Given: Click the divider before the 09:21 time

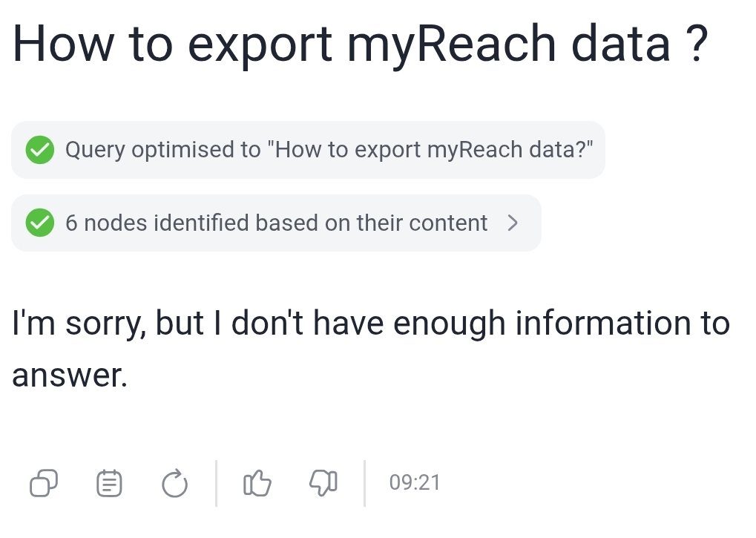Looking at the screenshot, I should pyautogui.click(x=364, y=483).
